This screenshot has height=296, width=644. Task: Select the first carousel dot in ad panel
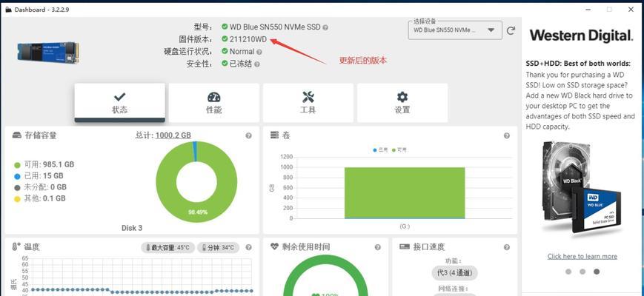click(568, 272)
